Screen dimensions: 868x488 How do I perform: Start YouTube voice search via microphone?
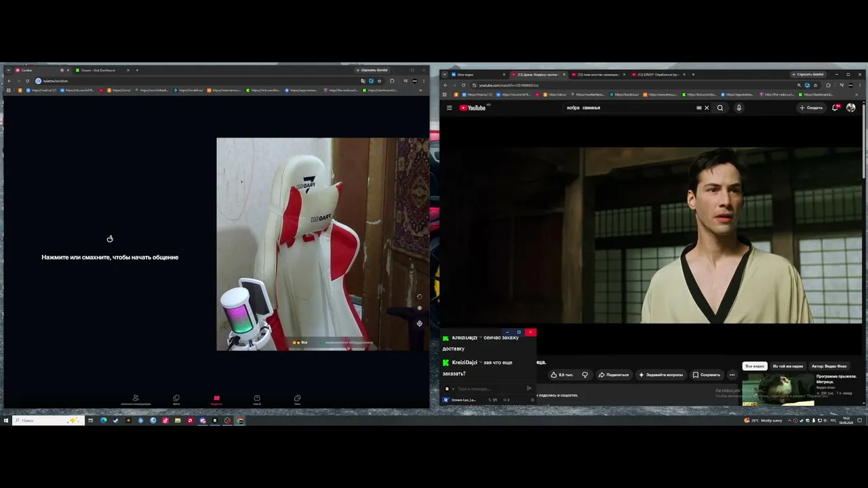(x=739, y=108)
